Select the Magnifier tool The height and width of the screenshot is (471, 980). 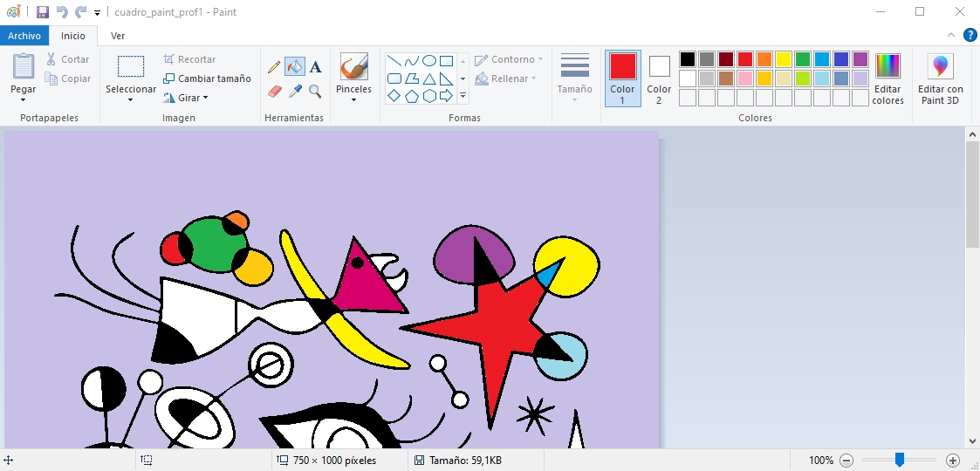point(316,91)
